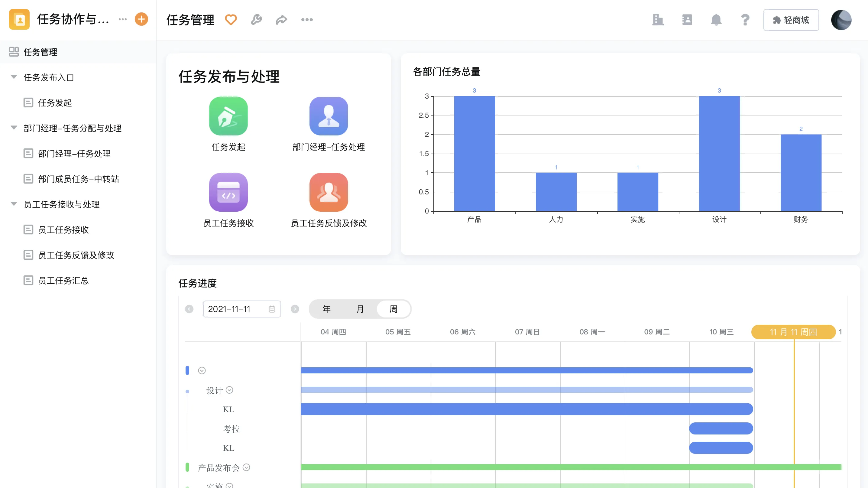868x488 pixels.
Task: Switch Gantt view to 月
Action: click(360, 309)
